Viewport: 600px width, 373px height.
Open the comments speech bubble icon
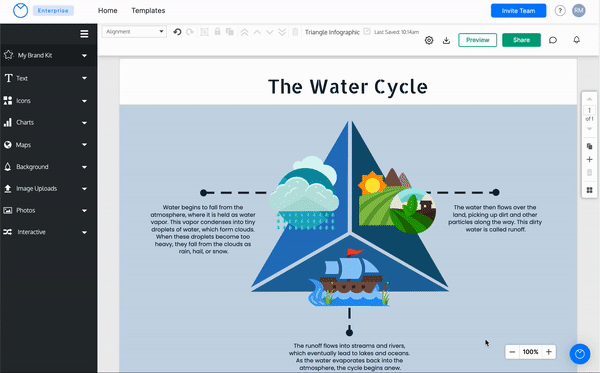pos(553,40)
